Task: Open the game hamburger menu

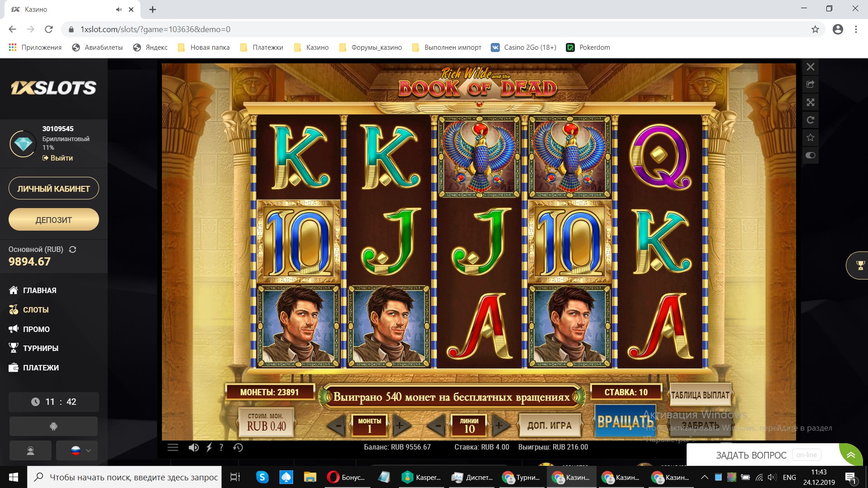Action: [x=173, y=447]
